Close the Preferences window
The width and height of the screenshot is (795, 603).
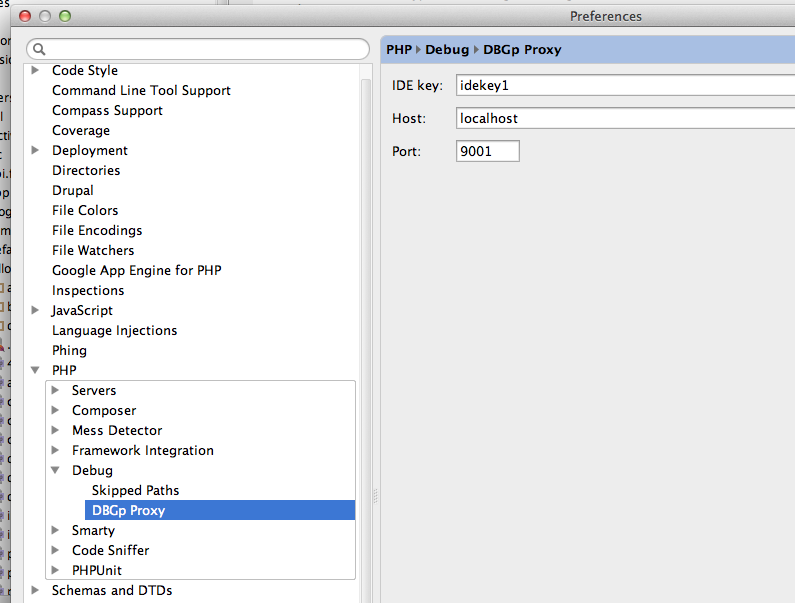25,16
